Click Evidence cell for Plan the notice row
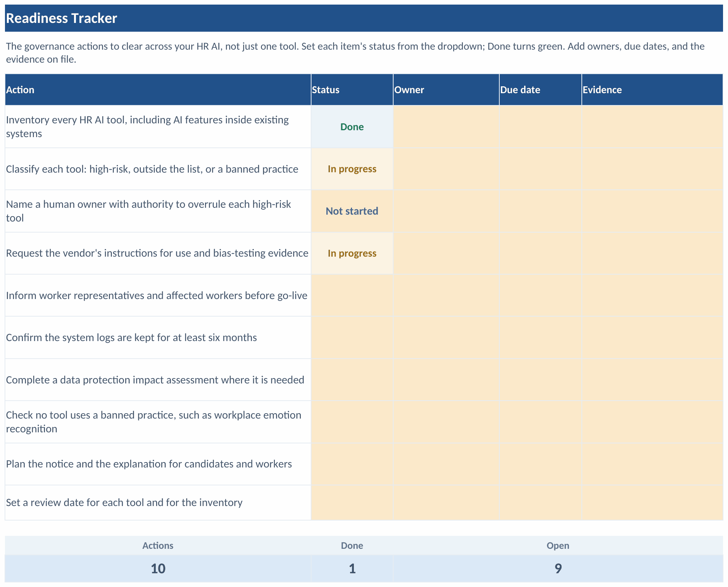The width and height of the screenshot is (728, 587). point(652,464)
